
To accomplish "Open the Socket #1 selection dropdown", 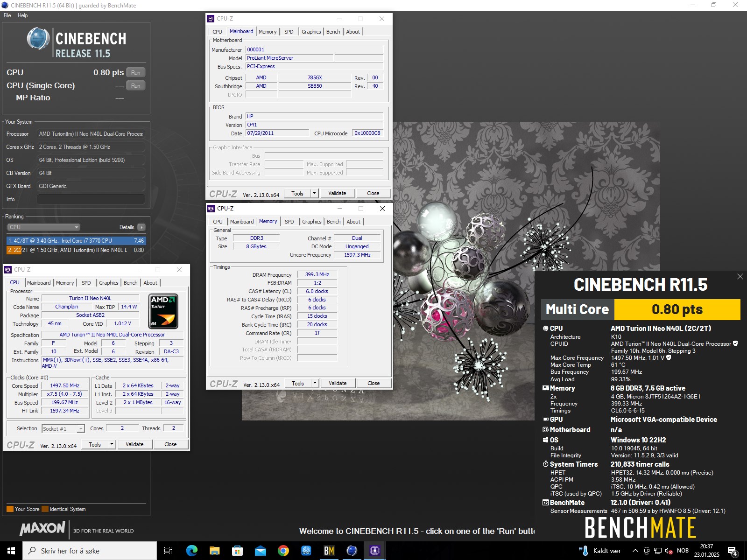I will 63,428.
